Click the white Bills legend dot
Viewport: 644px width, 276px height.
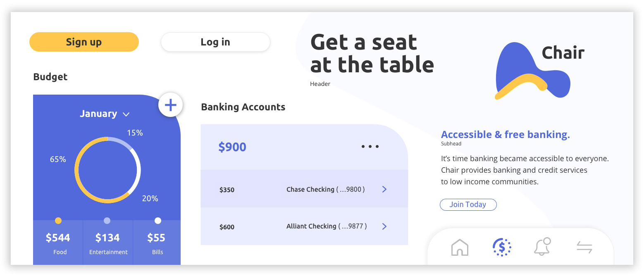(x=157, y=221)
